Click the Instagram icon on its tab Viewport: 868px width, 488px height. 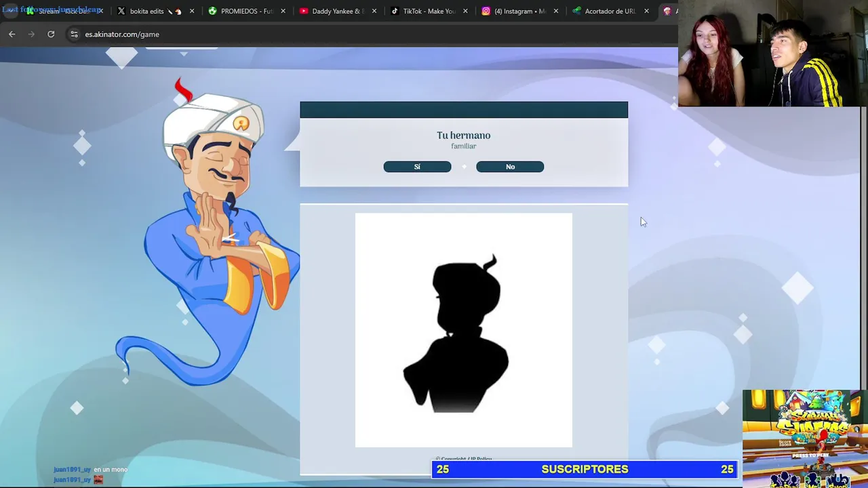coord(486,11)
